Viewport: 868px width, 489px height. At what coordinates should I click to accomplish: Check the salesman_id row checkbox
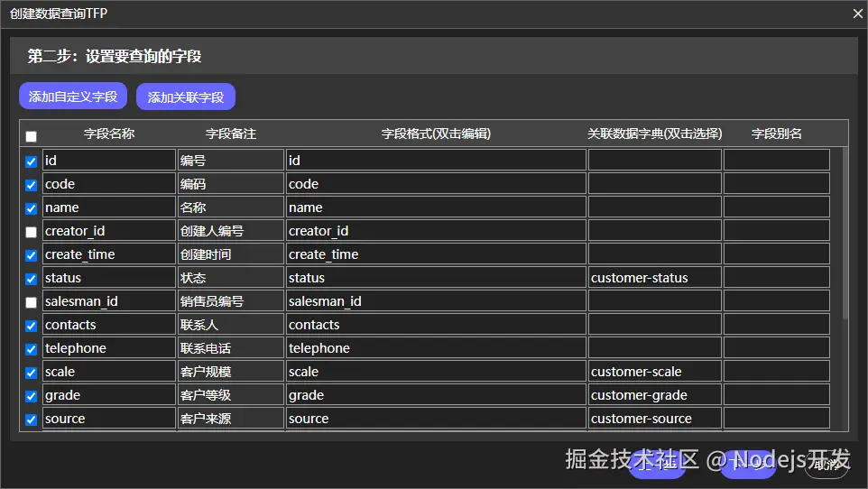point(31,302)
